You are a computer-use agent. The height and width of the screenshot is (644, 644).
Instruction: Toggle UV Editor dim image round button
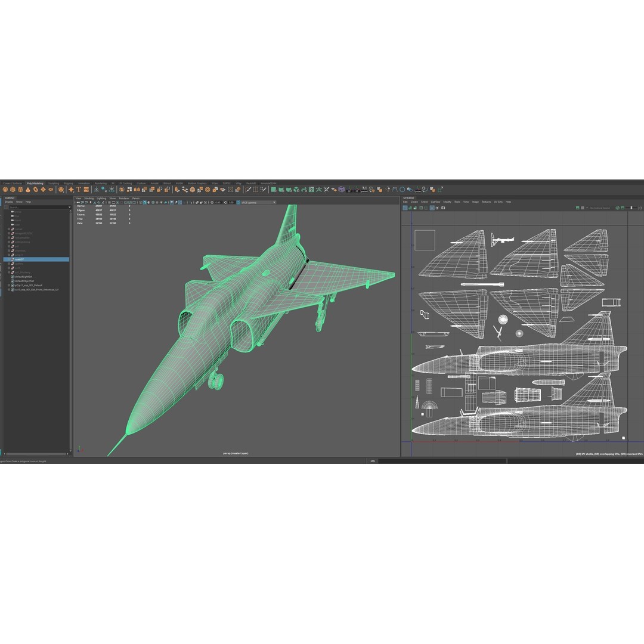[438, 208]
